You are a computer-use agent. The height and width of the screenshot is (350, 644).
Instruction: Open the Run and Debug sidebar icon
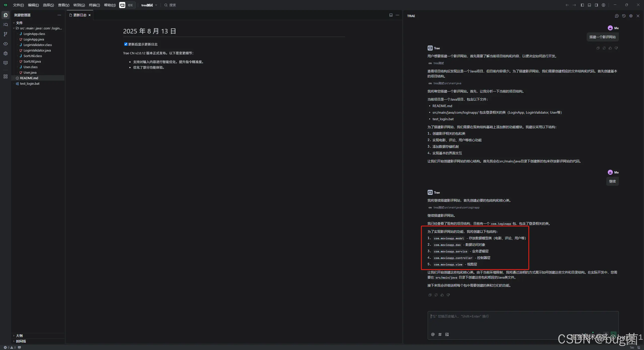(6, 53)
